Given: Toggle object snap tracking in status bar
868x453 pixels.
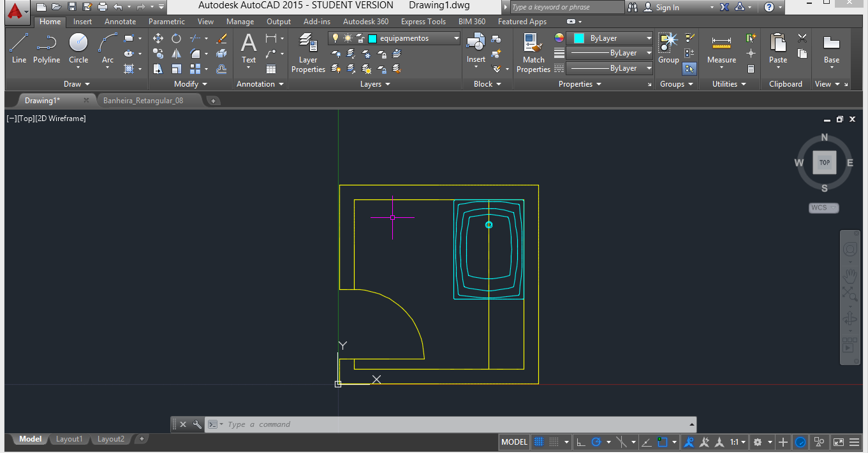Looking at the screenshot, I should coord(646,442).
